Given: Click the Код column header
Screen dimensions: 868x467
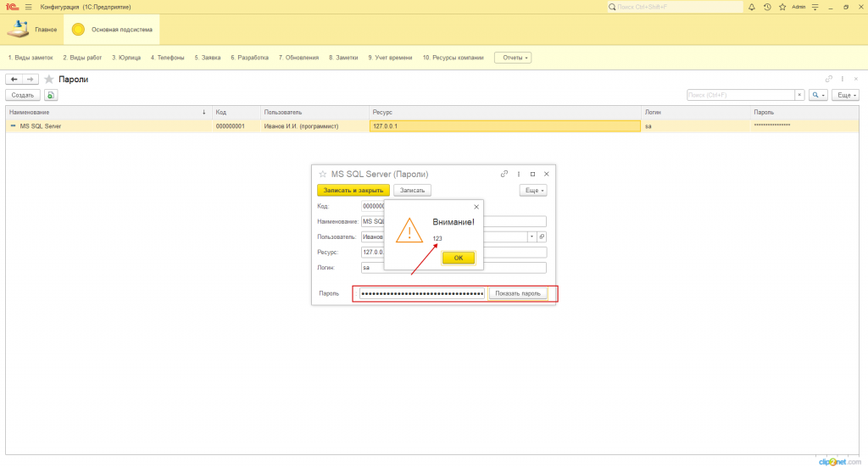Looking at the screenshot, I should tap(236, 113).
